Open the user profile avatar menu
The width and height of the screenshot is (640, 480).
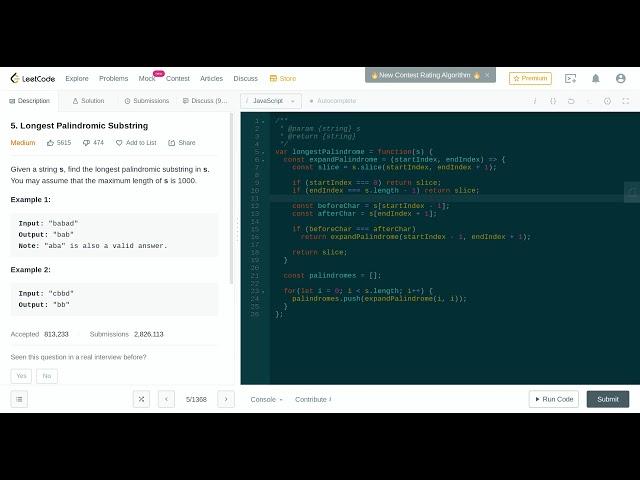[620, 78]
